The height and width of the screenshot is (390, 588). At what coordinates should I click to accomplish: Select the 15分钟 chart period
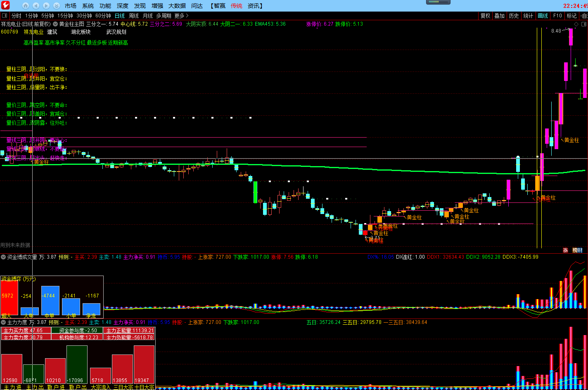click(65, 16)
